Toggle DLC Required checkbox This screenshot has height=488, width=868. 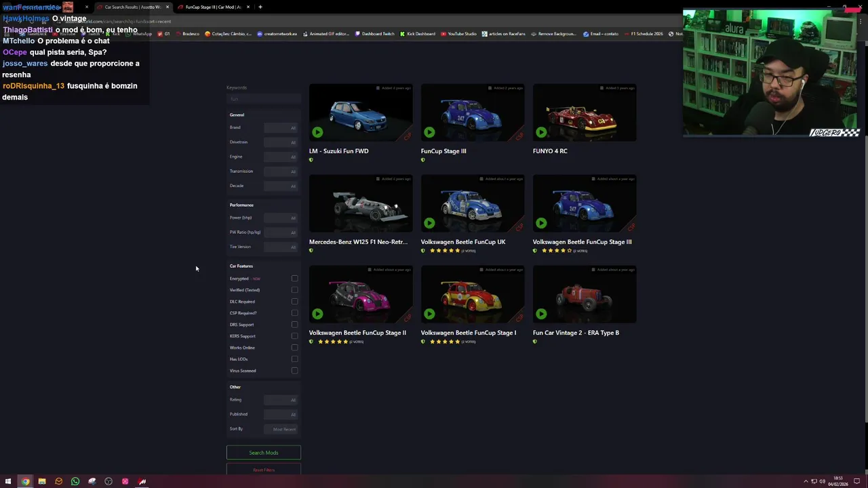[294, 302]
